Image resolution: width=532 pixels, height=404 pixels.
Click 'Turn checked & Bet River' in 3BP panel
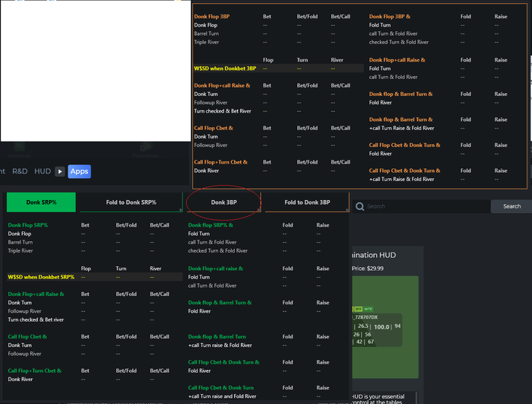223,111
